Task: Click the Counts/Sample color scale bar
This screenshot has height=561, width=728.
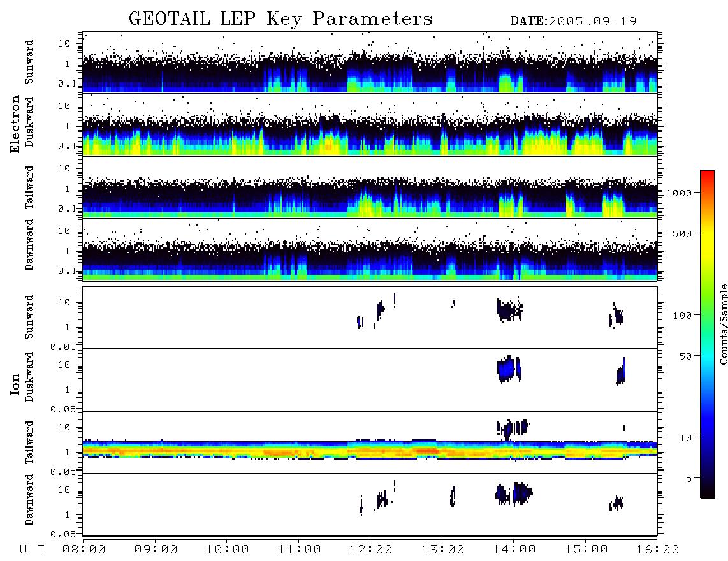Action: pos(708,334)
